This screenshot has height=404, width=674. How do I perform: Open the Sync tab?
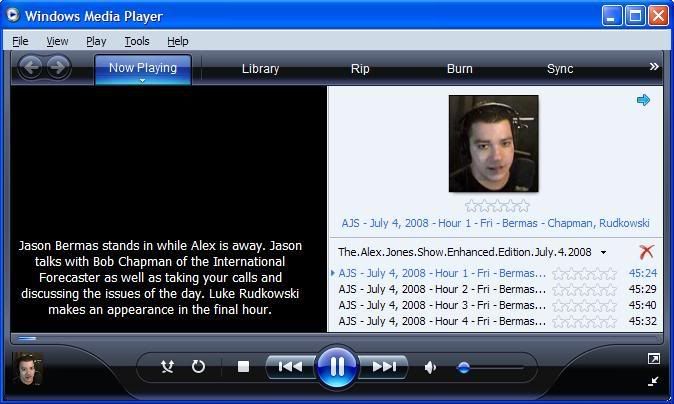560,69
